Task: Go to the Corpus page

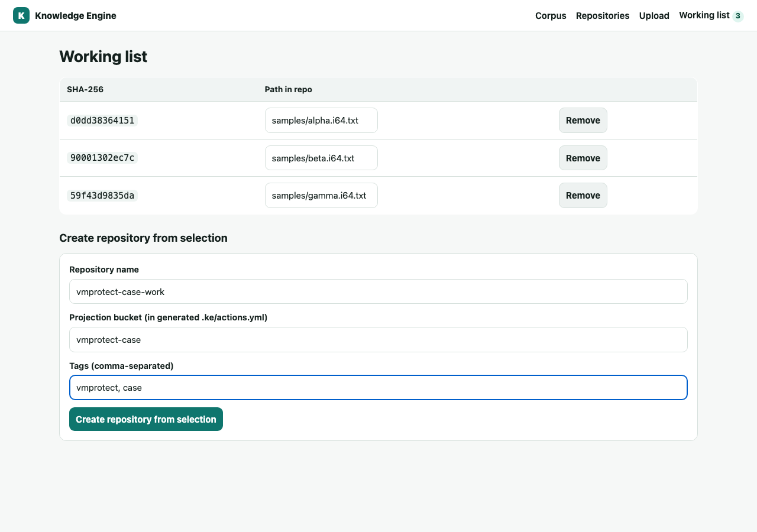Action: 551,15
